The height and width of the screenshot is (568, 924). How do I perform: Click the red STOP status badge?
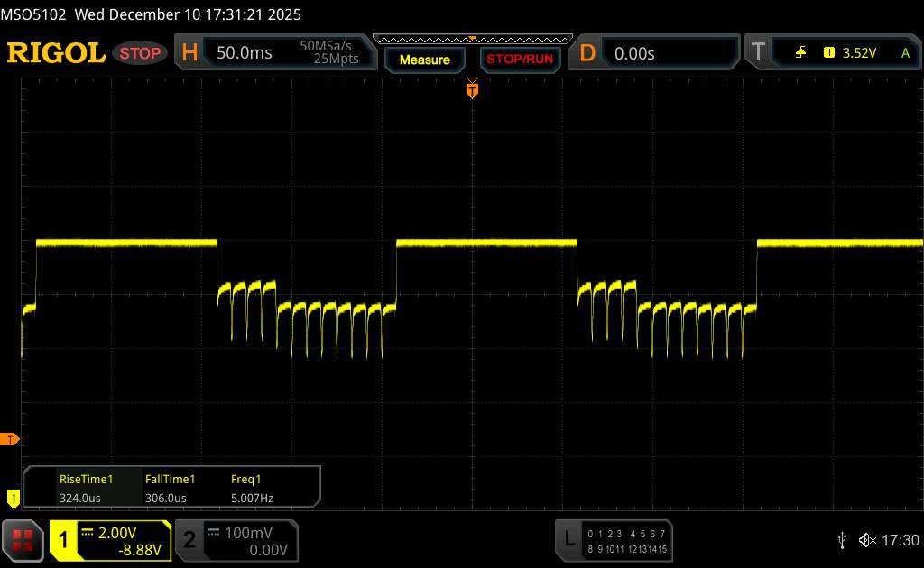pos(141,53)
